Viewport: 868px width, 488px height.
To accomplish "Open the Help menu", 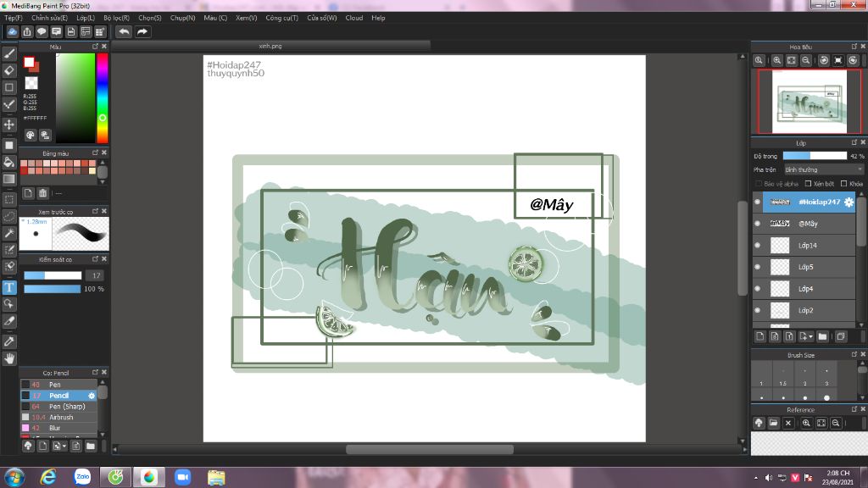I will click(x=378, y=18).
